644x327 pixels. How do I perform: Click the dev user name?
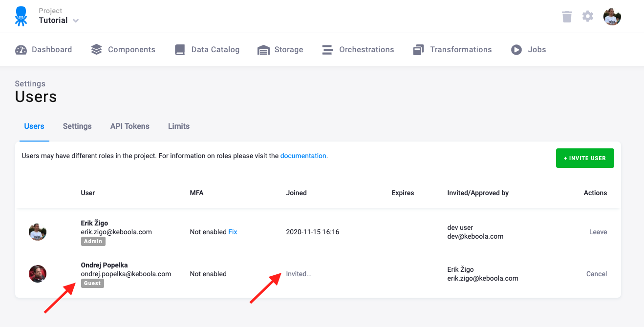coord(460,227)
